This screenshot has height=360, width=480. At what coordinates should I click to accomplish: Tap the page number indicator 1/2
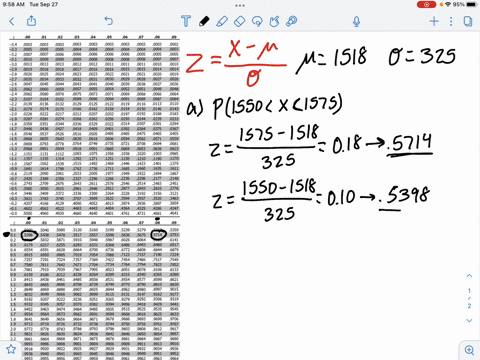(x=469, y=298)
